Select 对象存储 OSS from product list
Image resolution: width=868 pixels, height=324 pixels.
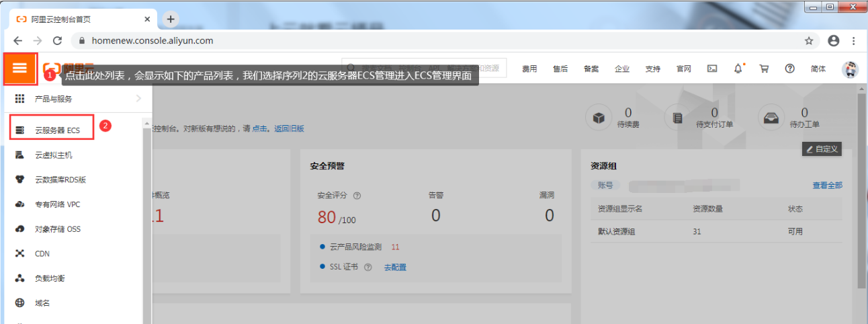coord(57,229)
